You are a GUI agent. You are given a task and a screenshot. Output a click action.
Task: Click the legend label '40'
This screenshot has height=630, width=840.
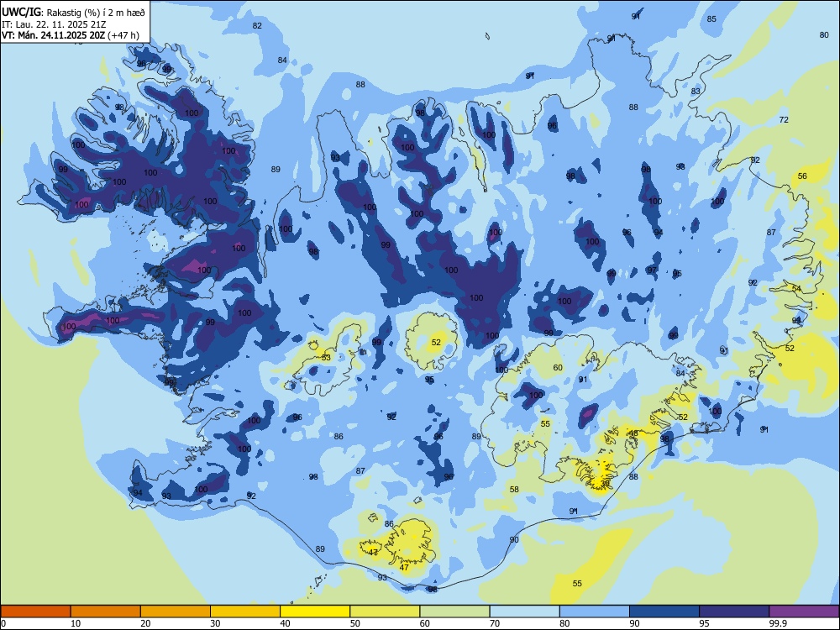click(286, 623)
